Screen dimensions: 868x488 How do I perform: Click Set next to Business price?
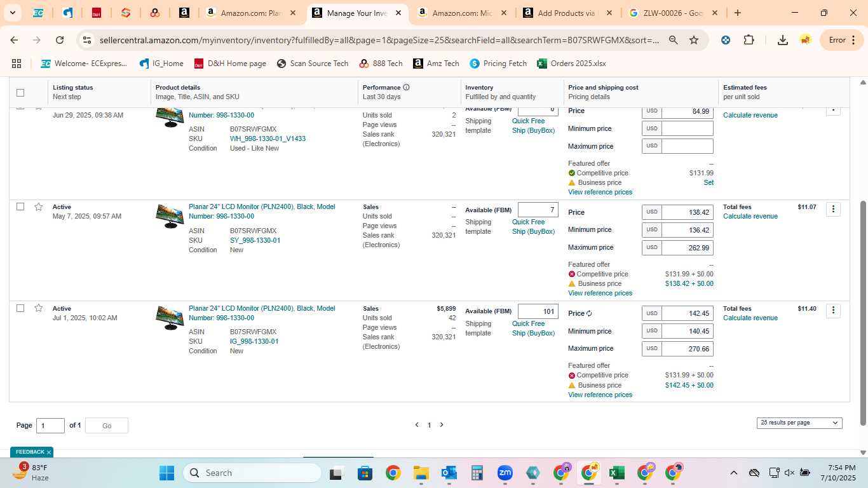(709, 182)
